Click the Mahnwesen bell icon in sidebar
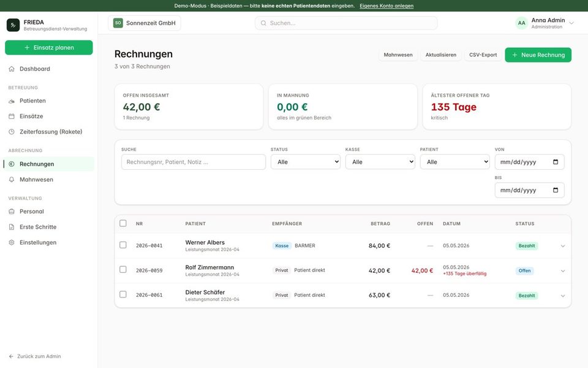Viewport: 588px width, 368px height. [x=12, y=180]
